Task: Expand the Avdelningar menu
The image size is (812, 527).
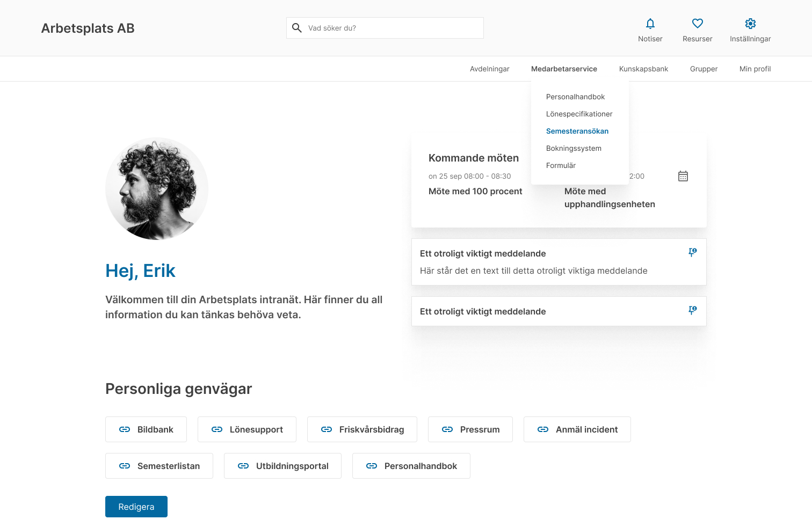Action: (489, 69)
